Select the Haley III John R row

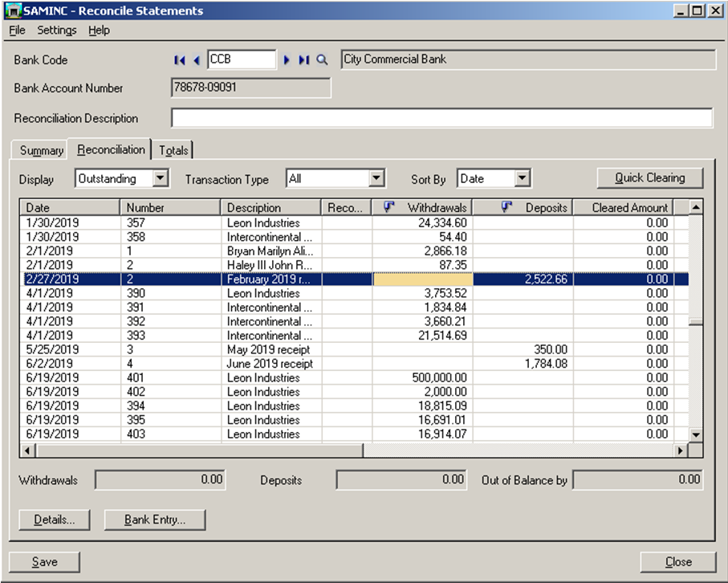(x=355, y=265)
